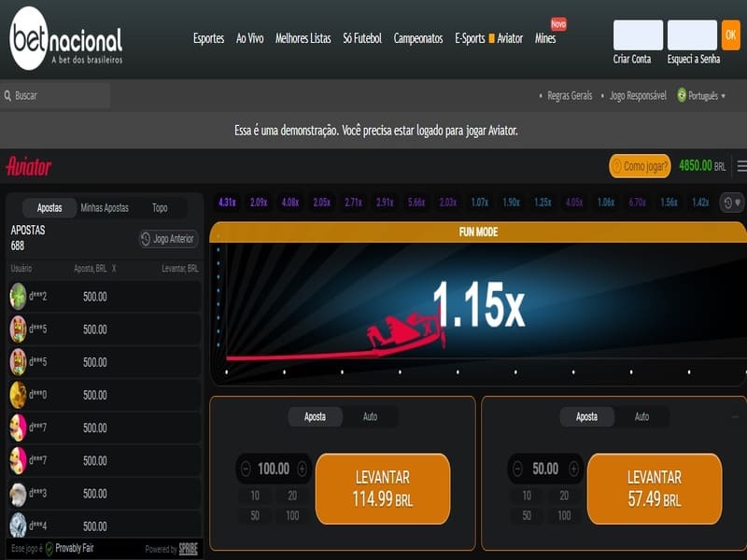
Task: Switch left bet panel to Auto
Action: click(370, 416)
